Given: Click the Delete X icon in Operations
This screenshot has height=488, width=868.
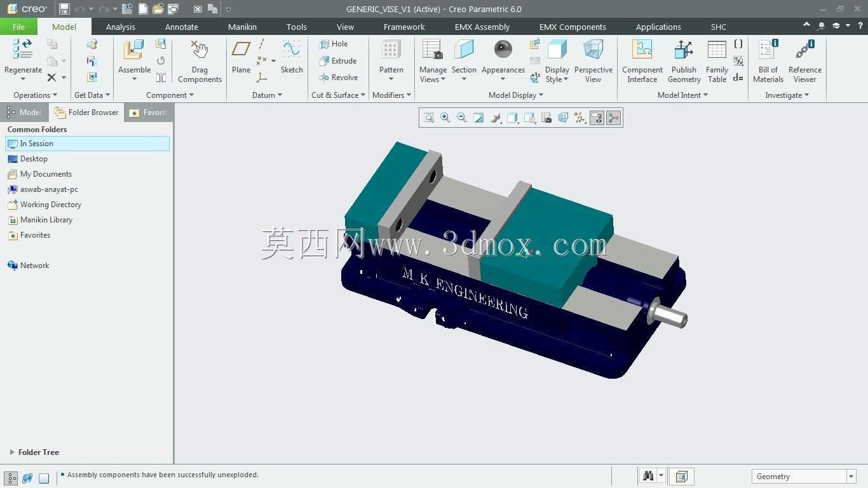Looking at the screenshot, I should point(51,78).
